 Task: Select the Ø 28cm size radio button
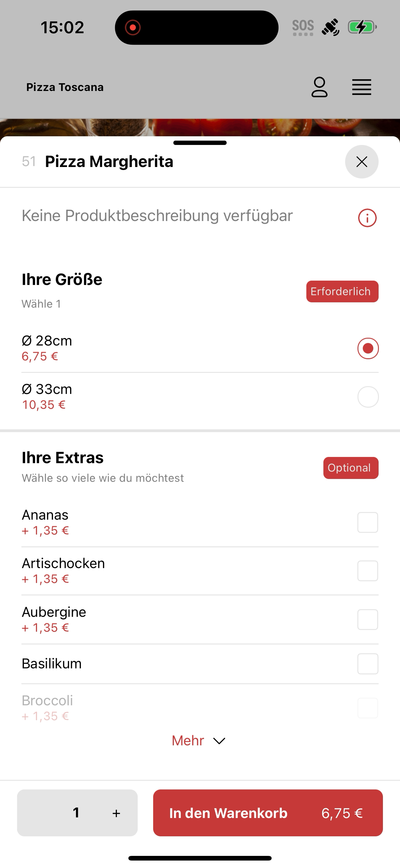[368, 348]
